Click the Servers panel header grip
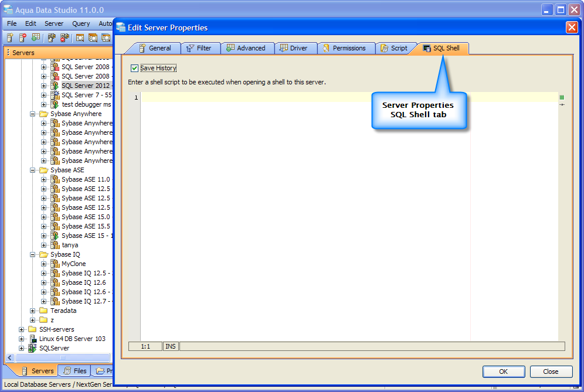 tap(8, 53)
